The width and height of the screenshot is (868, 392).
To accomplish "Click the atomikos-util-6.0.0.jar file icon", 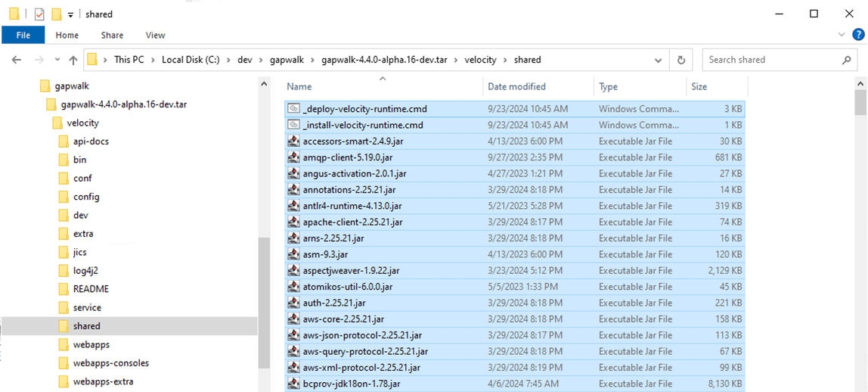I will click(294, 286).
